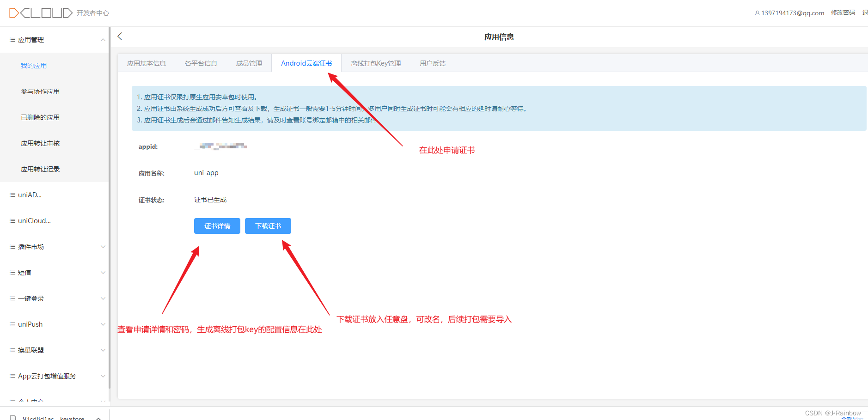Screen dimensions: 868x420
Task: Select the Android云端证书 tab
Action: (306, 63)
